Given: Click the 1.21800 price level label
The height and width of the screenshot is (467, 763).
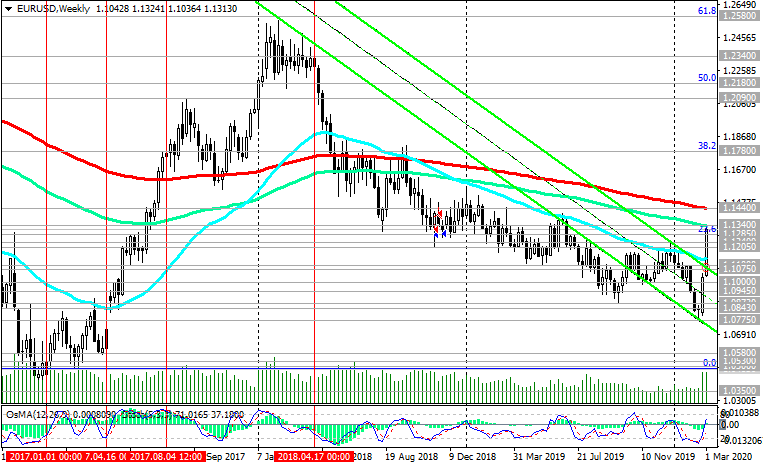Looking at the screenshot, I should tap(739, 83).
